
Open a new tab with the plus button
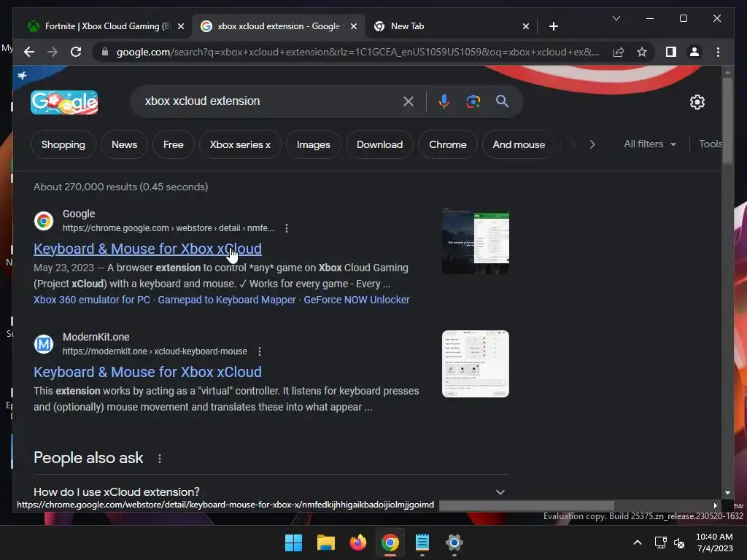coord(553,26)
